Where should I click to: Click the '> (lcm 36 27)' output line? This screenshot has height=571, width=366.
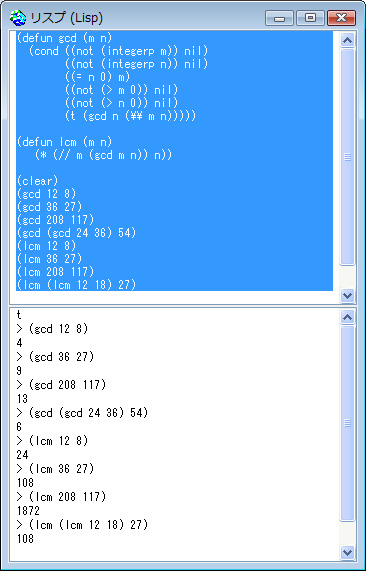click(55, 469)
